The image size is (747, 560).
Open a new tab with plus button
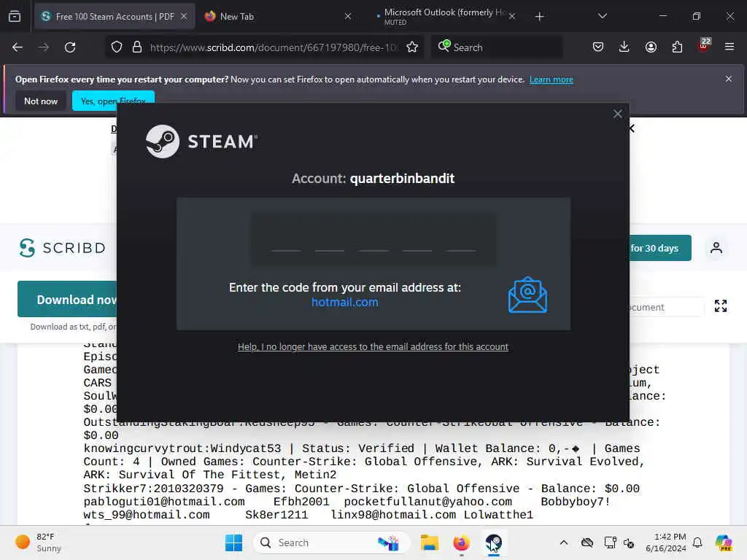tap(539, 17)
